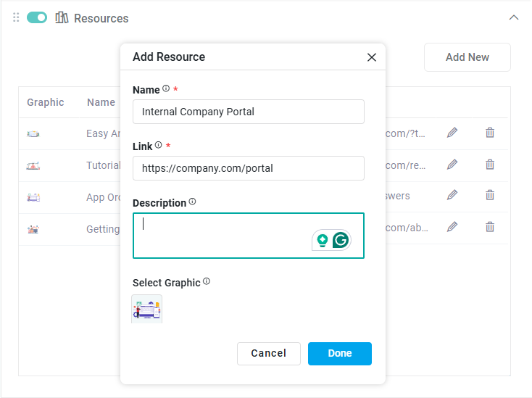The image size is (532, 398).
Task: Click the 'com/ab...' link cell
Action: [407, 228]
